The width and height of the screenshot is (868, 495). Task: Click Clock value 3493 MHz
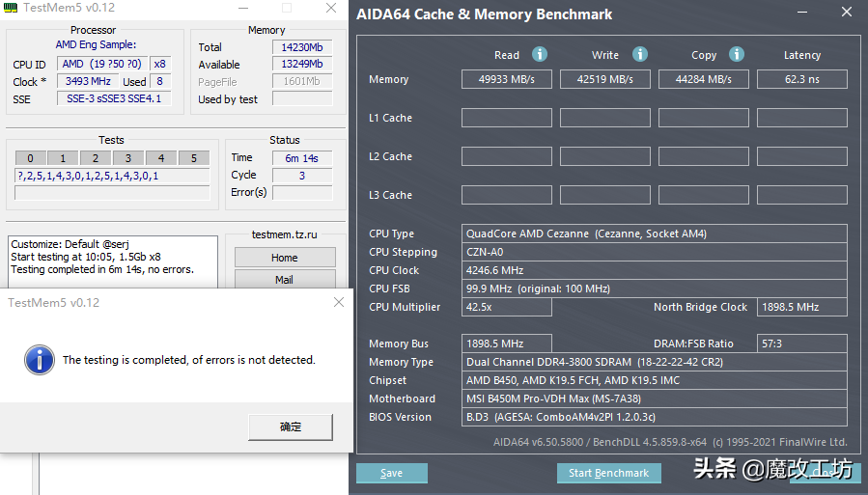[x=88, y=81]
